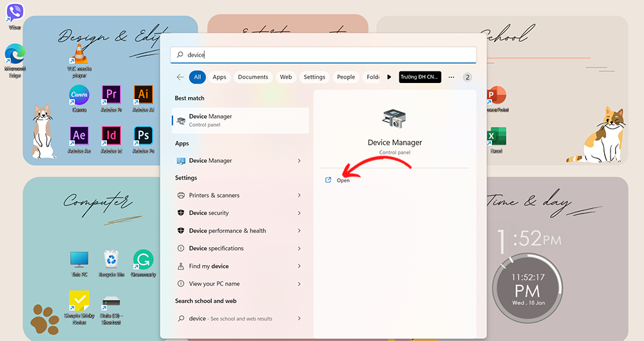The width and height of the screenshot is (644, 341).
Task: Expand chevron next to Device Manager app
Action: point(299,160)
